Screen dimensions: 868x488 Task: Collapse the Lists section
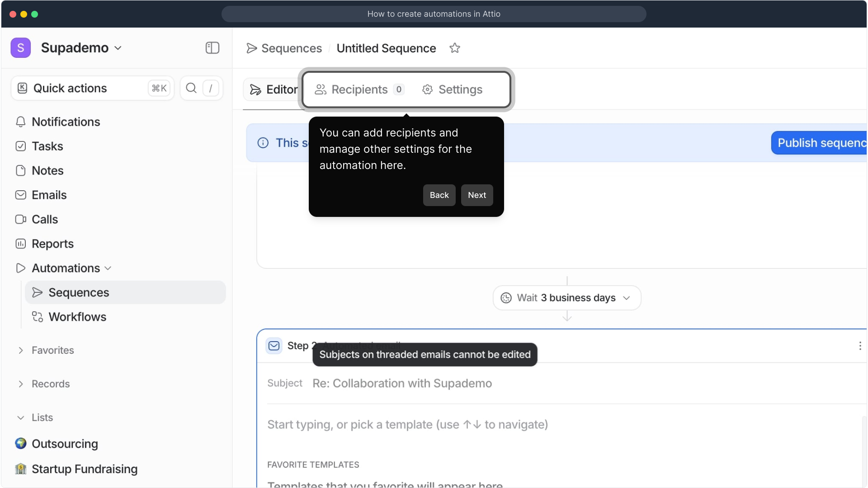point(21,418)
